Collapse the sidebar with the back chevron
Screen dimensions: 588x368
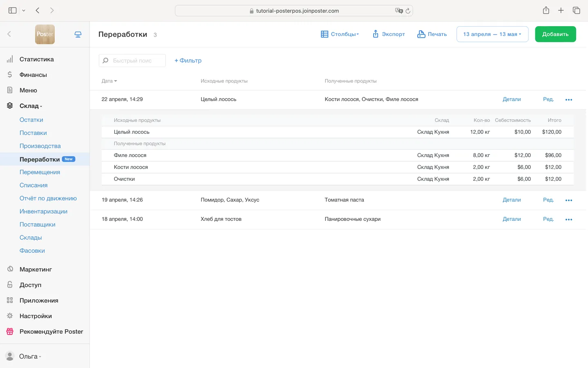coord(9,34)
